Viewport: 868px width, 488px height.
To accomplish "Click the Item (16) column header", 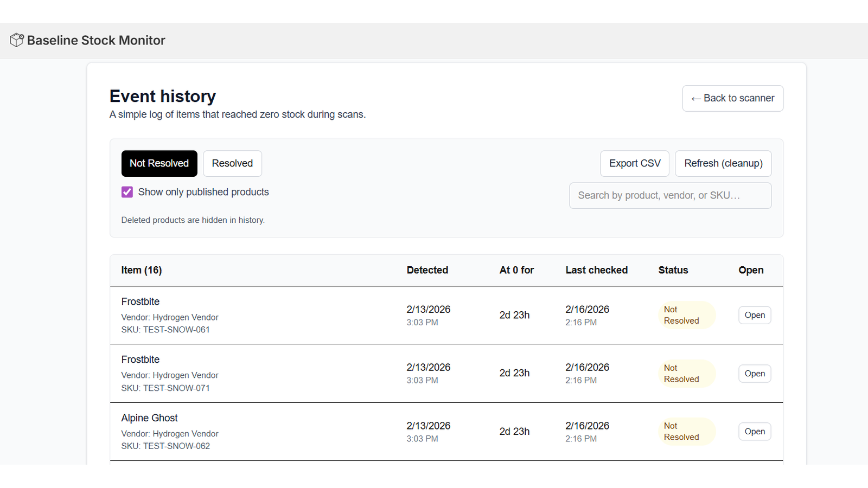I will click(x=141, y=269).
